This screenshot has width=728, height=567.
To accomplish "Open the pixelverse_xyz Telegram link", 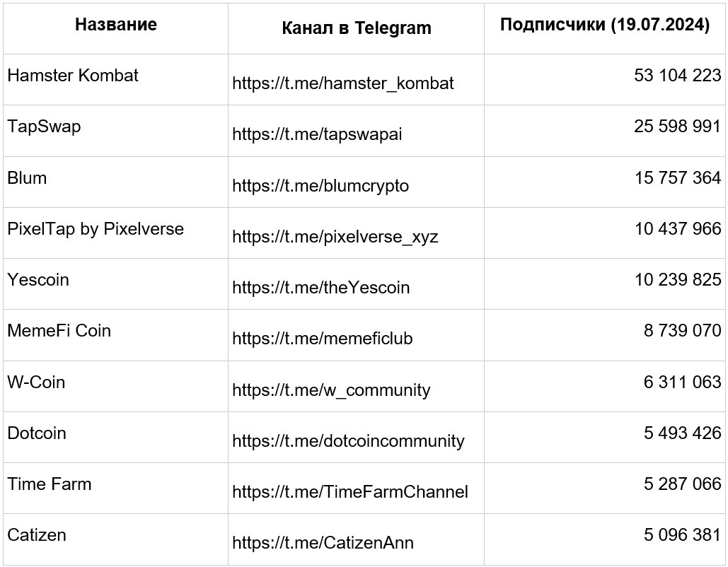I will 335,237.
